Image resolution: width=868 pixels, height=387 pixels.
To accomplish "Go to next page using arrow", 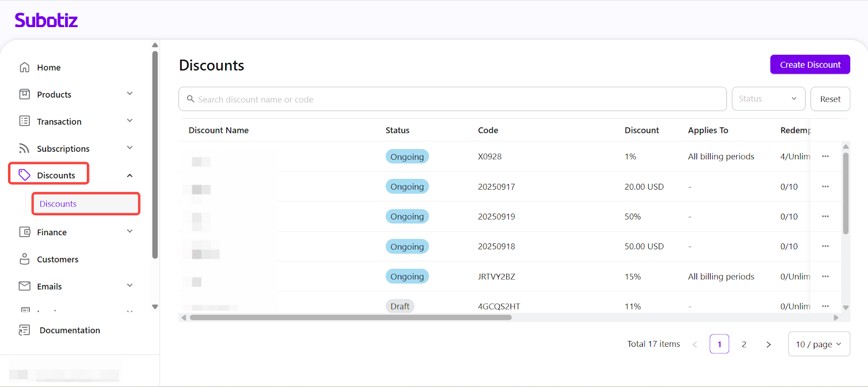I will pos(768,344).
